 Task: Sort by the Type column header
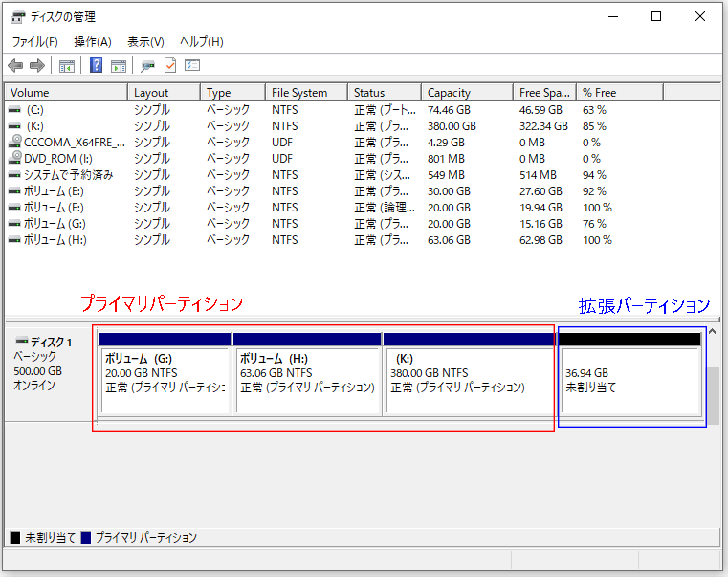tap(233, 93)
